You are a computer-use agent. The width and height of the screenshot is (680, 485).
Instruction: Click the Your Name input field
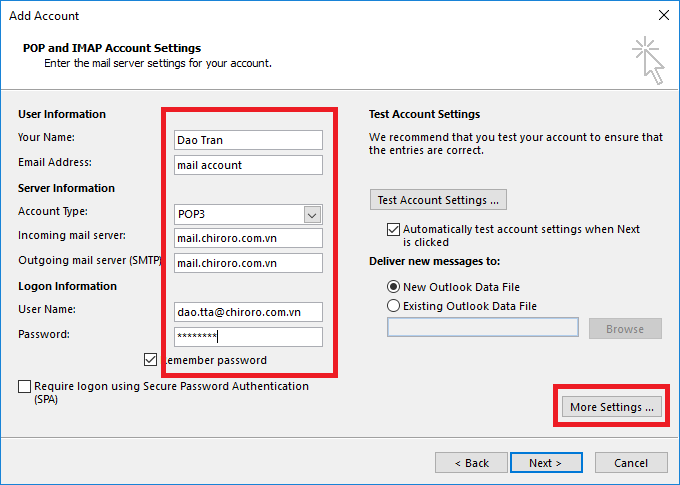coord(248,140)
